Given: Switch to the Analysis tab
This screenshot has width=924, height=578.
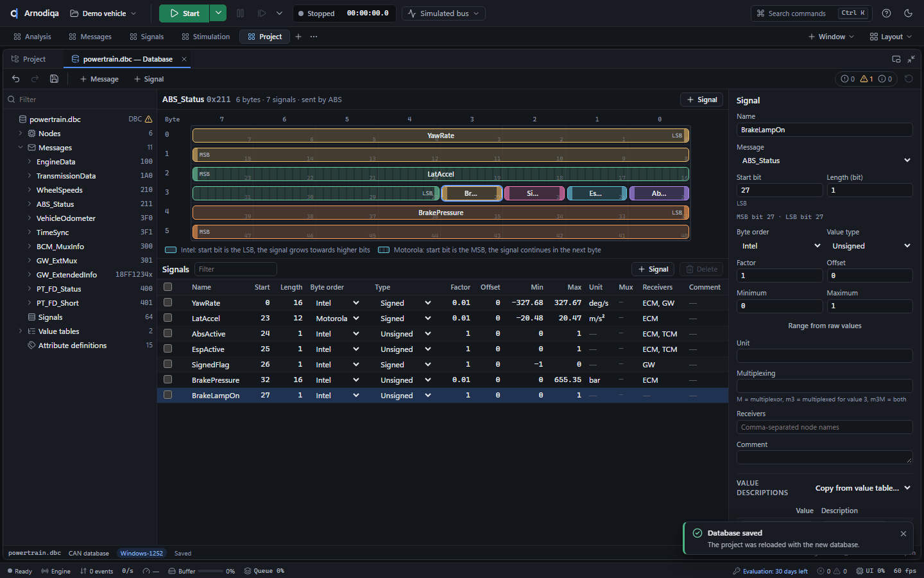Looking at the screenshot, I should click(32, 37).
